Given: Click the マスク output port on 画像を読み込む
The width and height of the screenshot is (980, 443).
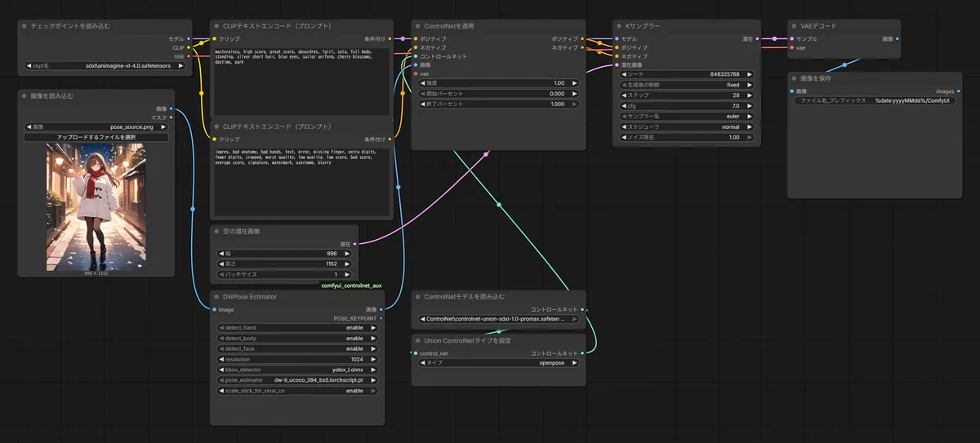Looking at the screenshot, I should [x=171, y=117].
